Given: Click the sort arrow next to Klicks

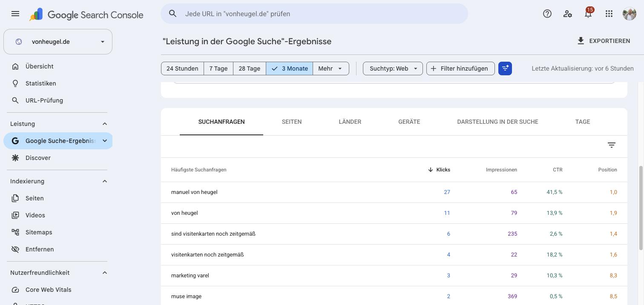Looking at the screenshot, I should (431, 170).
